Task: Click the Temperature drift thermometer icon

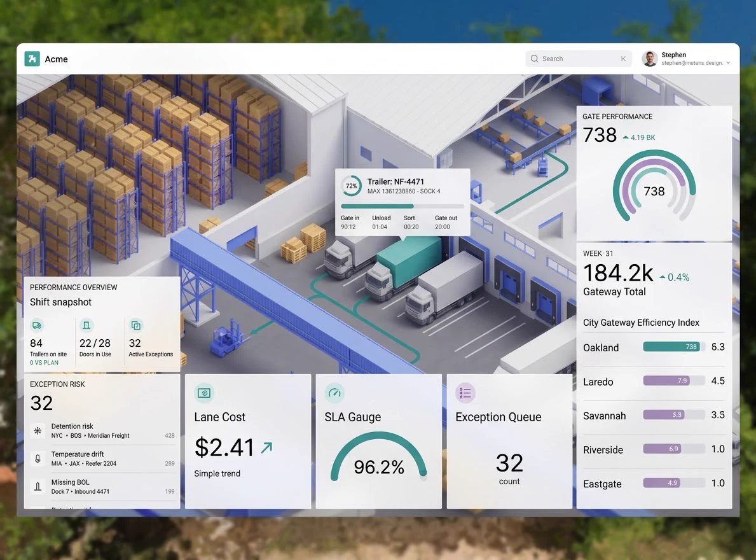Action: point(38,459)
